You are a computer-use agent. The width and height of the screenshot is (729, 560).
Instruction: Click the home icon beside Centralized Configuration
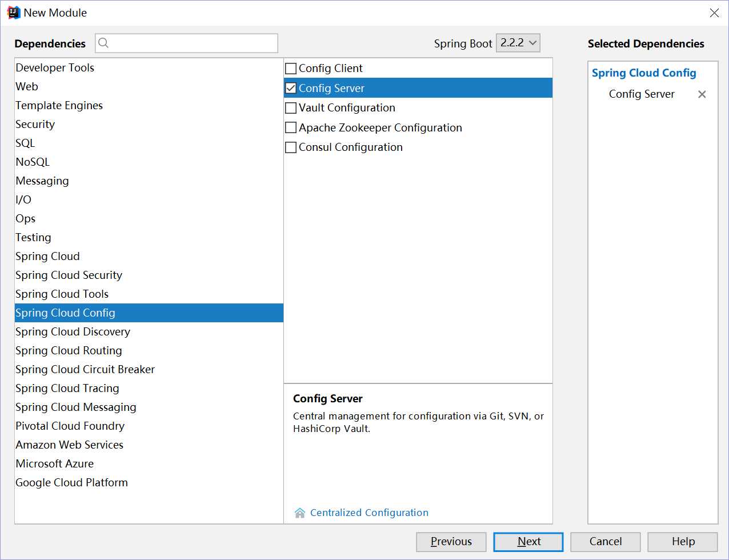(300, 513)
